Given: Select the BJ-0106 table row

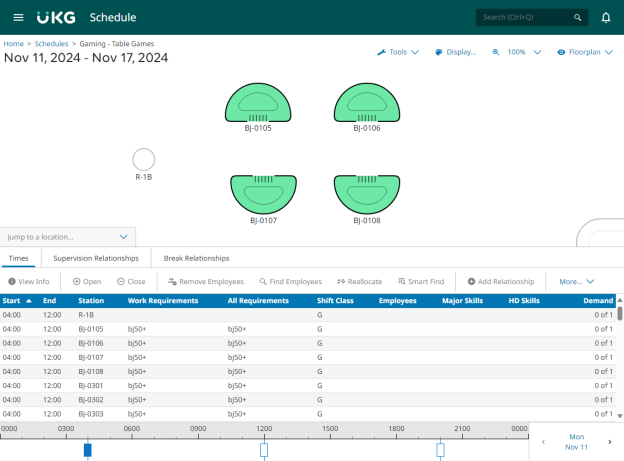Looking at the screenshot, I should pos(308,343).
